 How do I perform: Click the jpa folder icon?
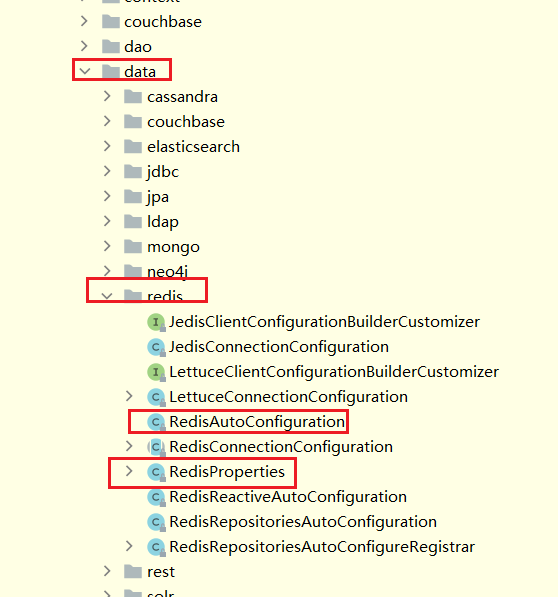pos(133,197)
